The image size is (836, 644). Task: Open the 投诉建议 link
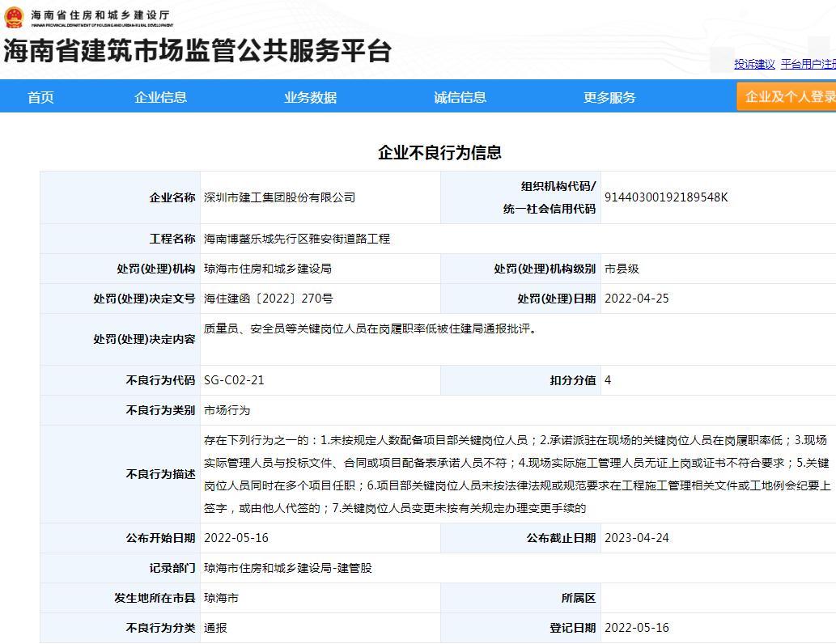pos(754,64)
